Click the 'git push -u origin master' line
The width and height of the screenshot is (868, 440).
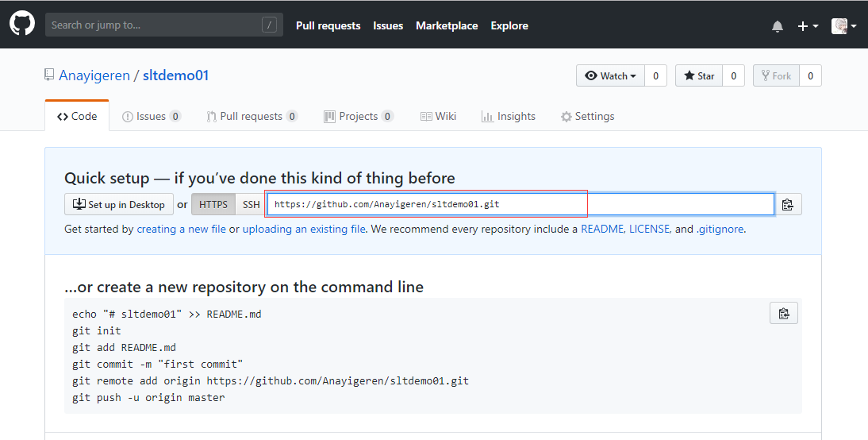coord(148,397)
